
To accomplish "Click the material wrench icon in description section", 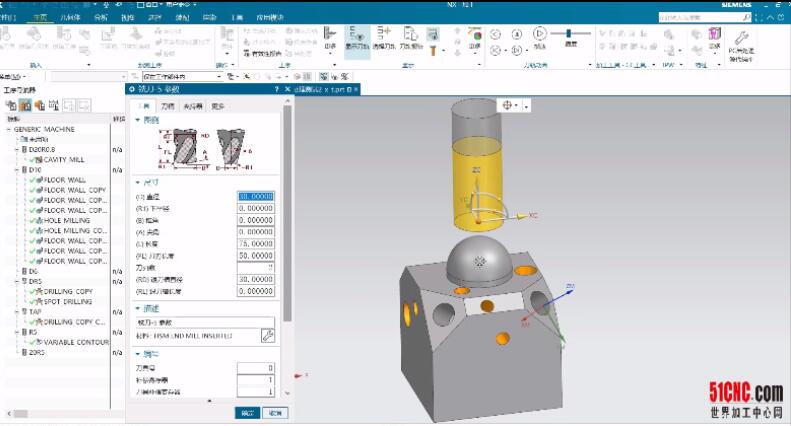I will pyautogui.click(x=268, y=336).
